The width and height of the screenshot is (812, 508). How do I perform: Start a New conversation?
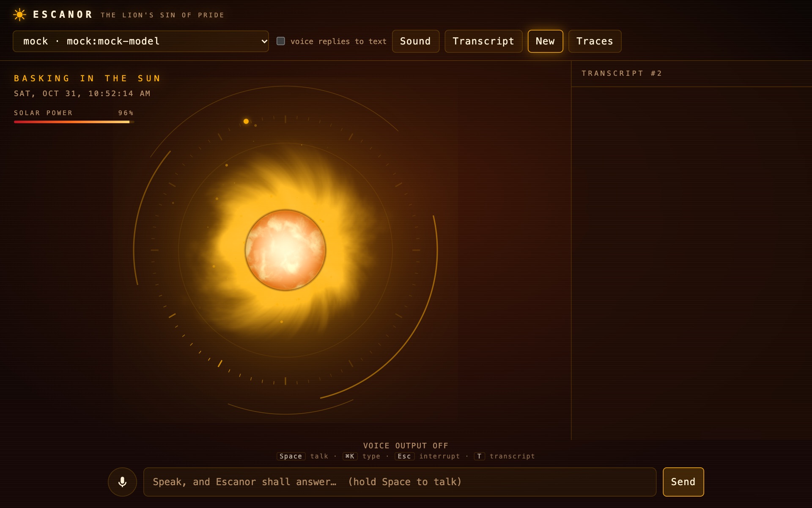(x=545, y=41)
